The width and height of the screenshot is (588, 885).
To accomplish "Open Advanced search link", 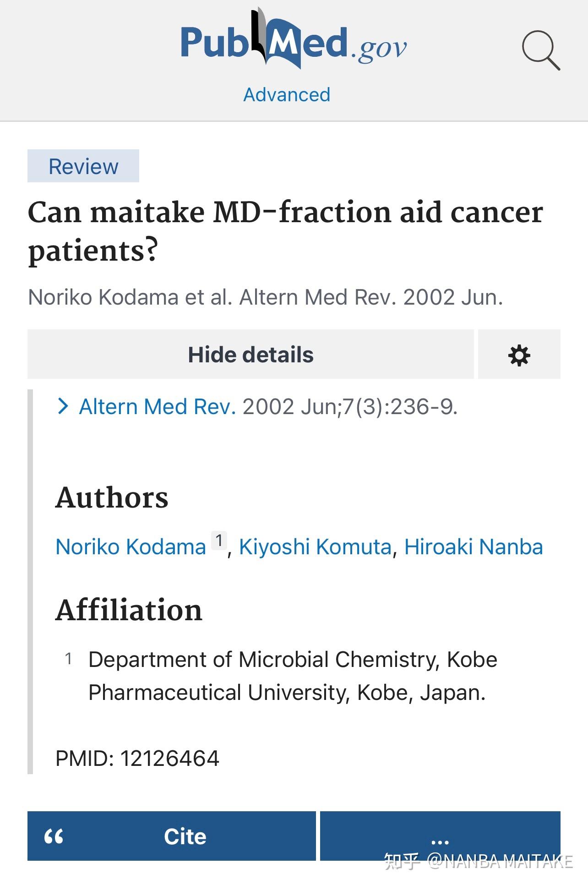I will [x=287, y=95].
